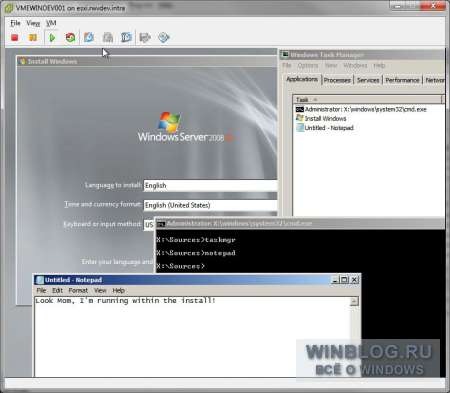Image resolution: width=450 pixels, height=393 pixels.
Task: Open Task Manager's Help menu
Action: tap(379, 66)
